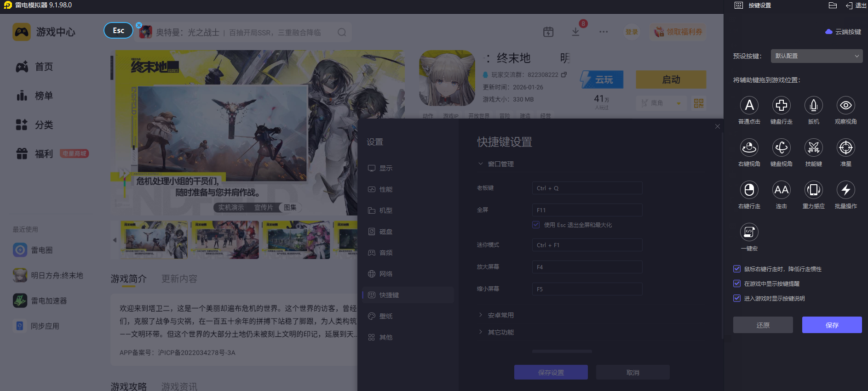Click the magnifier search icon
This screenshot has height=391, width=868.
342,32
